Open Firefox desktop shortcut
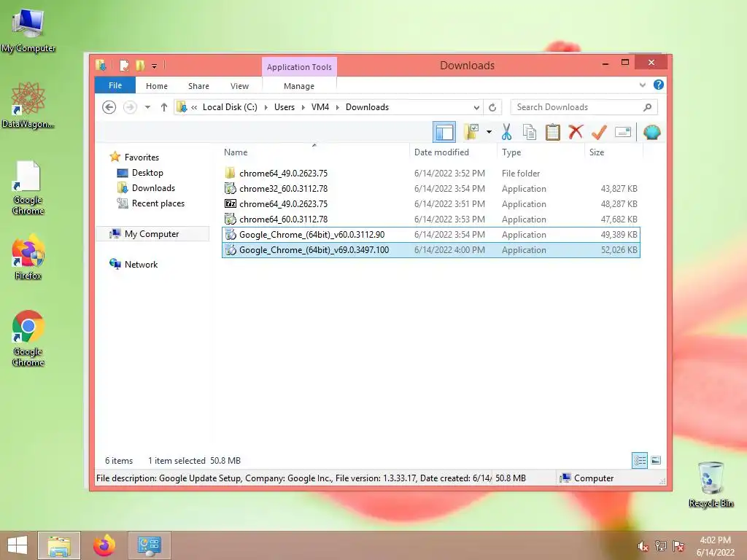The image size is (747, 560). [28, 257]
